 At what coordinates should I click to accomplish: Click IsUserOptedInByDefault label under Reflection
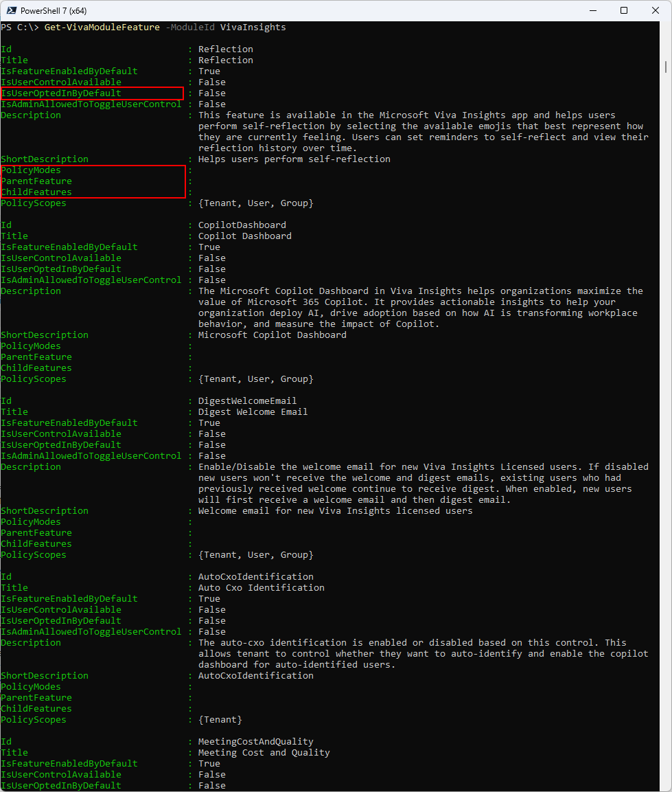pos(61,93)
